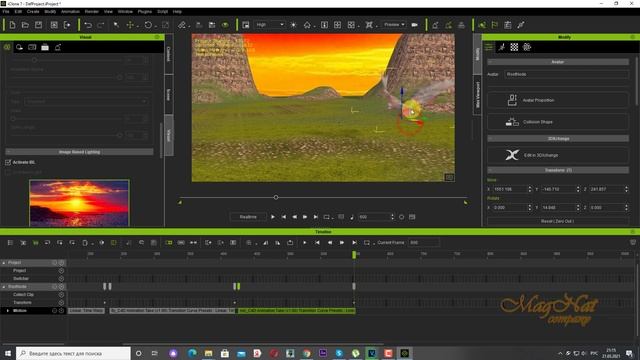Activate the Move object tool
Screen dimensions: 640x360
tap(130, 25)
